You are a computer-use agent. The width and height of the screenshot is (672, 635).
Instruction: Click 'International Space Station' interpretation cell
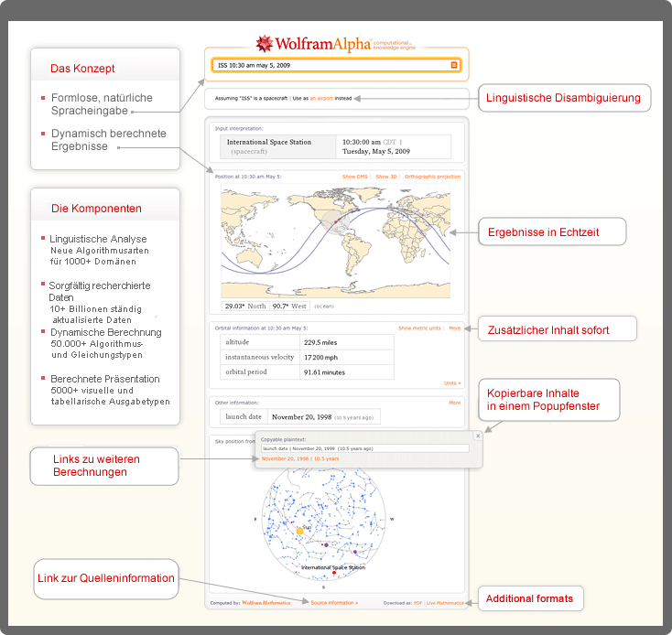coord(278,146)
